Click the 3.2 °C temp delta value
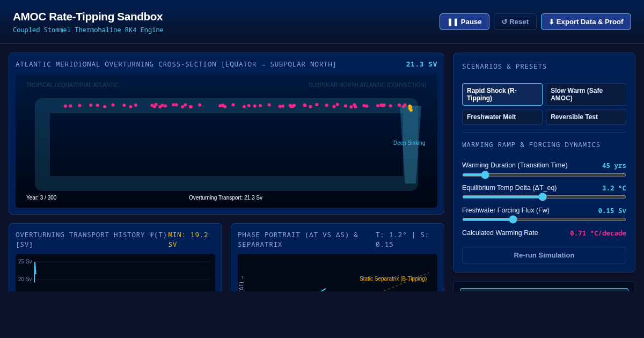 [x=614, y=188]
